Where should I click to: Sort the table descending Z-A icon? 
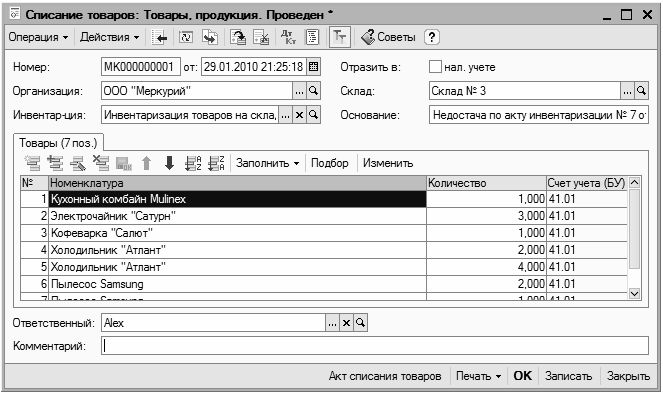(x=216, y=163)
